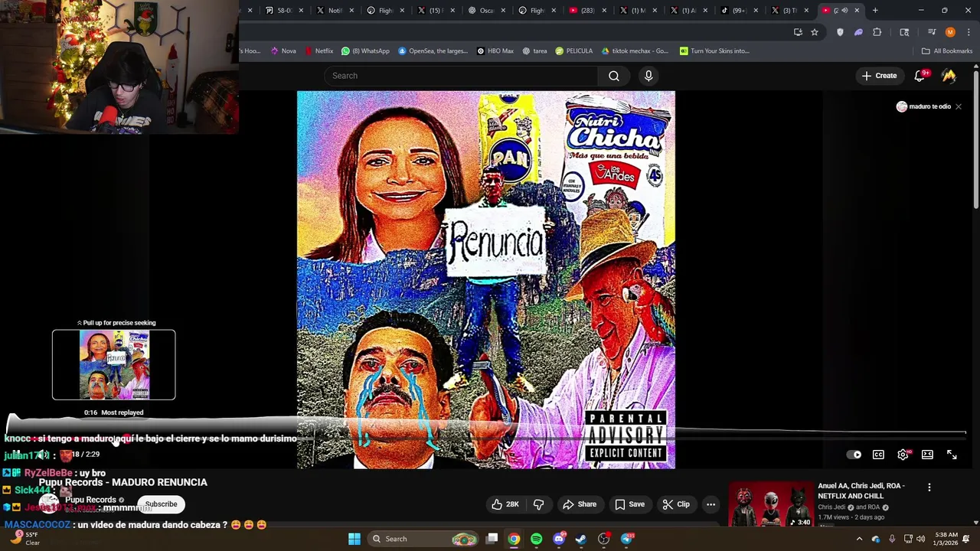
Task: Open YouTube notifications bell
Action: [920, 76]
